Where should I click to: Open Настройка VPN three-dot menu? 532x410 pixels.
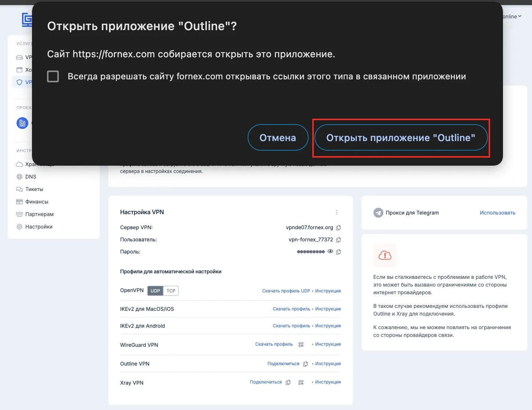[x=337, y=212]
